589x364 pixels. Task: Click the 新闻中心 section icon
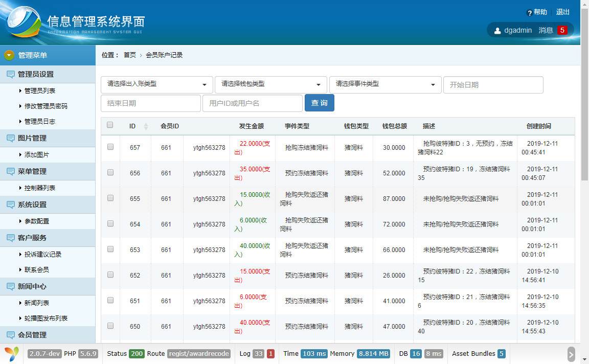pyautogui.click(x=10, y=286)
